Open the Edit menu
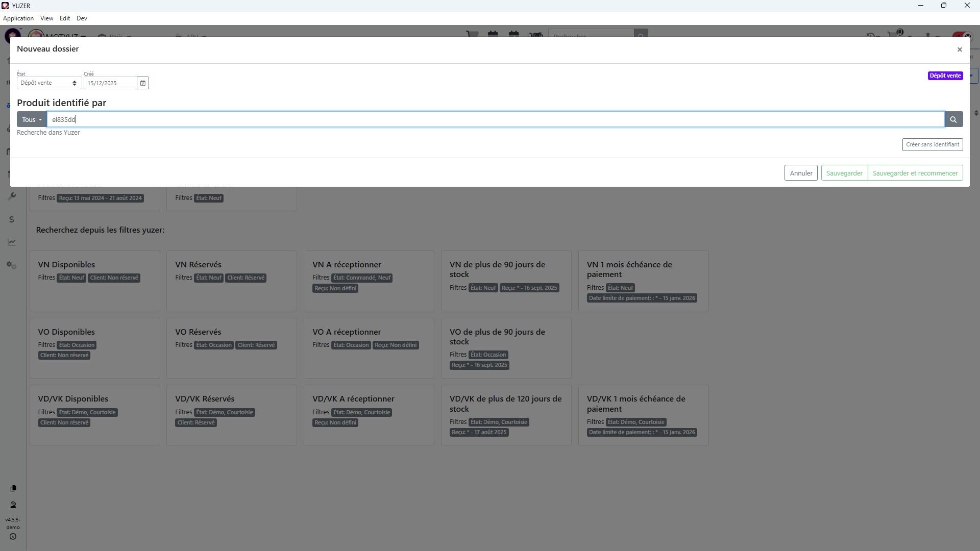The image size is (980, 551). coord(65,18)
